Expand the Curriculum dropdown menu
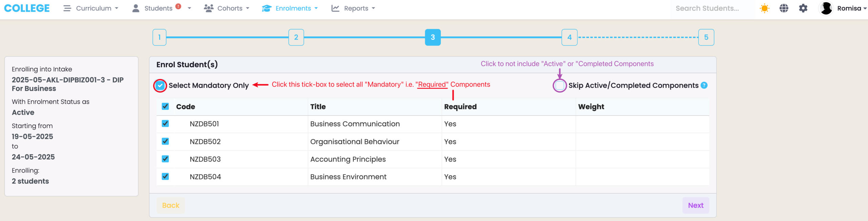The image size is (868, 221). point(91,8)
